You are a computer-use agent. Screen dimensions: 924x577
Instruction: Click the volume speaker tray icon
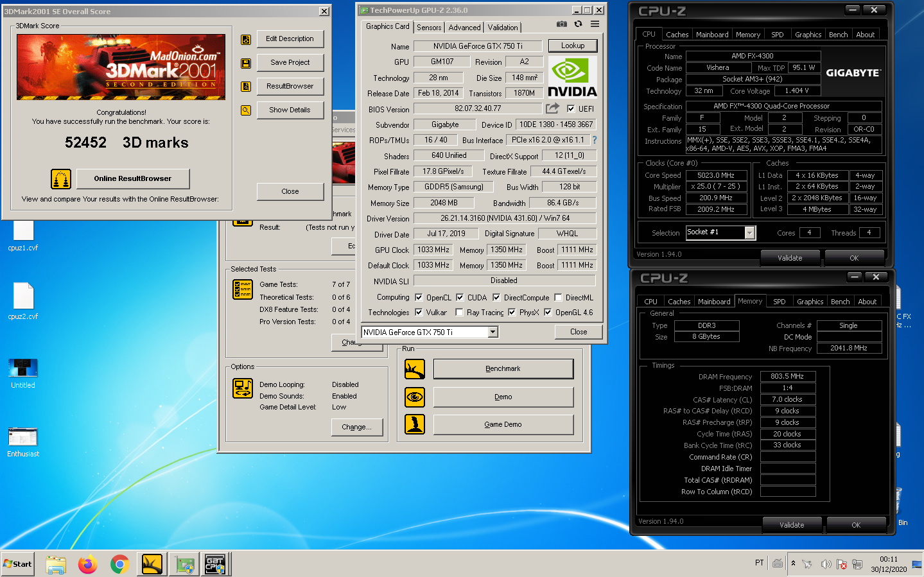point(826,564)
